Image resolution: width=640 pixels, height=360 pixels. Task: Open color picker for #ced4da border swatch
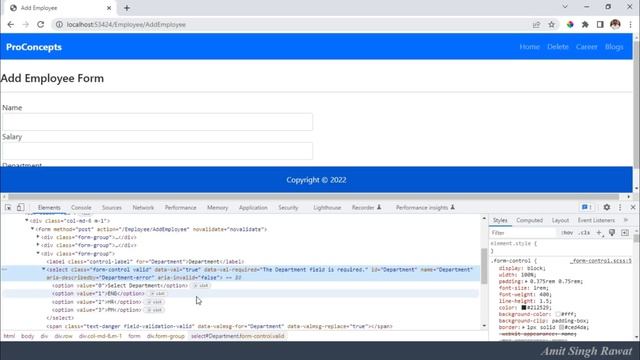pos(562,327)
